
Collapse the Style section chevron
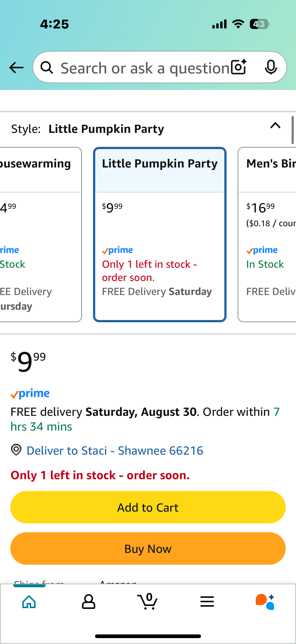(x=275, y=126)
